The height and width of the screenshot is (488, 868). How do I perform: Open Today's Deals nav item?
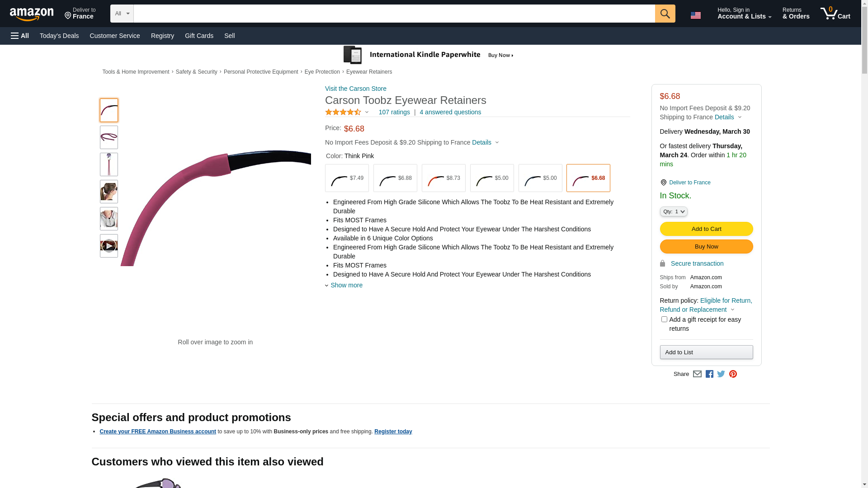(x=59, y=36)
